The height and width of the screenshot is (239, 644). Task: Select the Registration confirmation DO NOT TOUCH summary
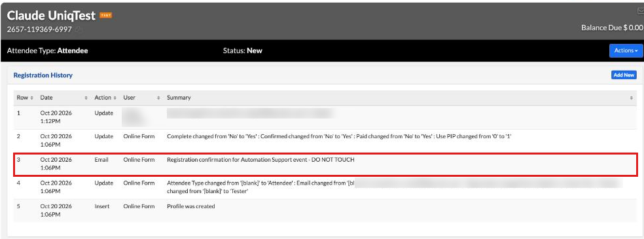[260, 160]
